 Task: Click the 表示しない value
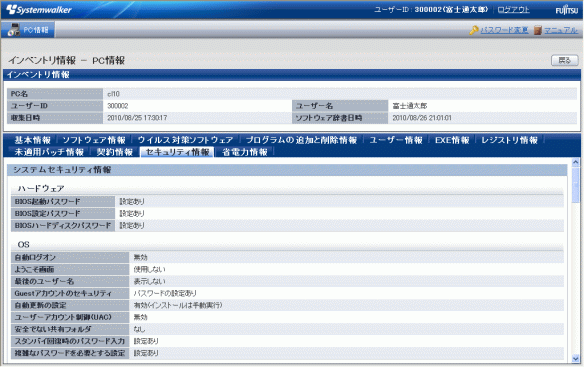(149, 281)
